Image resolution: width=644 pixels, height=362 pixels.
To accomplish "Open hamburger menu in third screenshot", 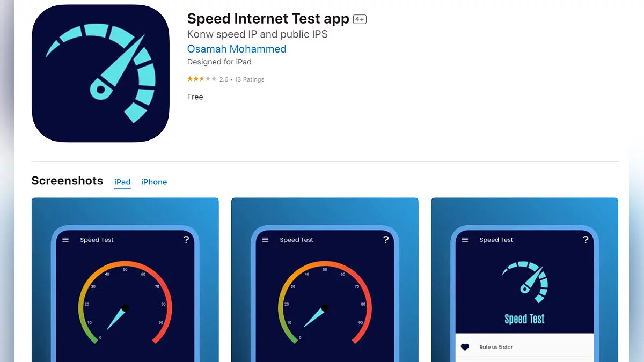I will coord(465,240).
